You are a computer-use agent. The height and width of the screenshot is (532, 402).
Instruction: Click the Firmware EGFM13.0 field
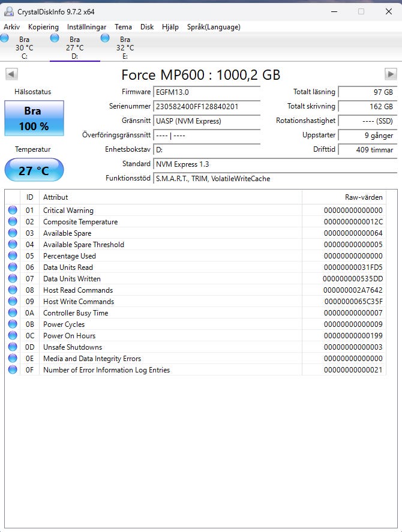click(x=206, y=92)
